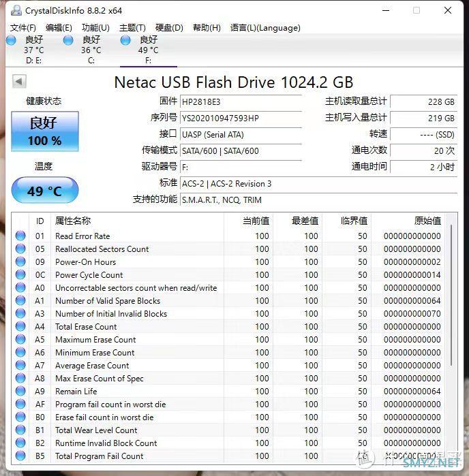Click the previous disk arrow button
The image size is (469, 476).
point(19,81)
